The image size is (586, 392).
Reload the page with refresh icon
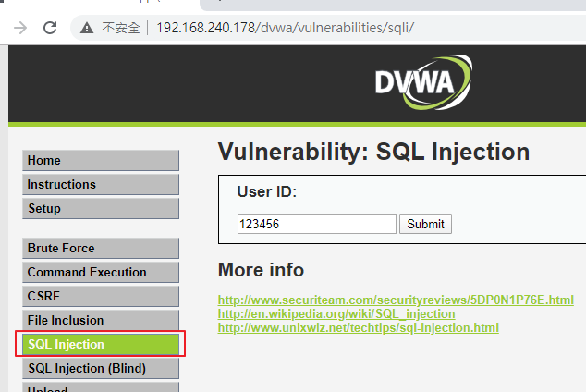[50, 28]
